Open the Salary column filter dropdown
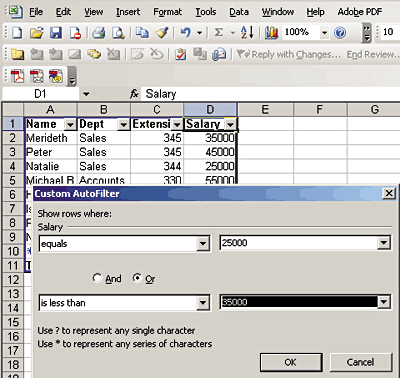400x378 pixels. (230, 125)
